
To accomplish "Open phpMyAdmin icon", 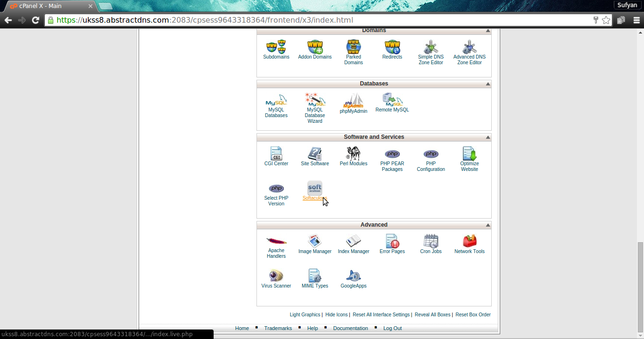I will 354,101.
